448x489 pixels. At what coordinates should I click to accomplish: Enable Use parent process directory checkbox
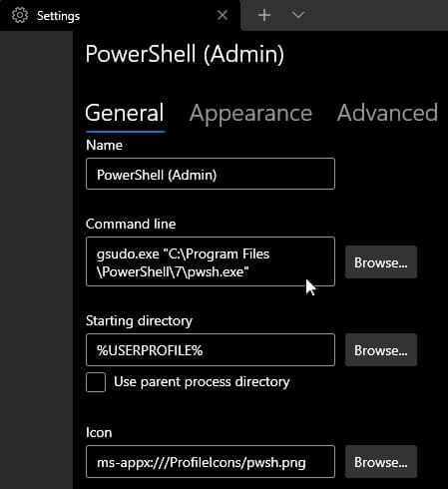pos(96,382)
